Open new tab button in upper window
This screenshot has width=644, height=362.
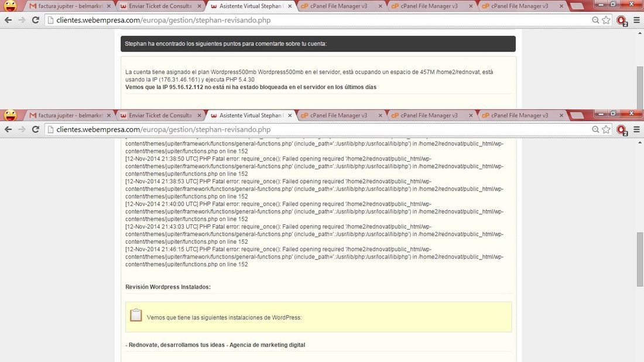[577, 6]
